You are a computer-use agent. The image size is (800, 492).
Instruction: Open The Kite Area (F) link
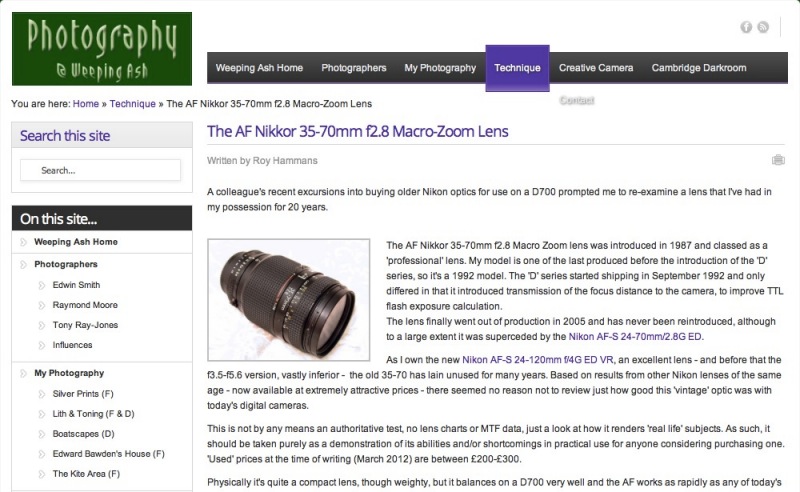point(86,474)
